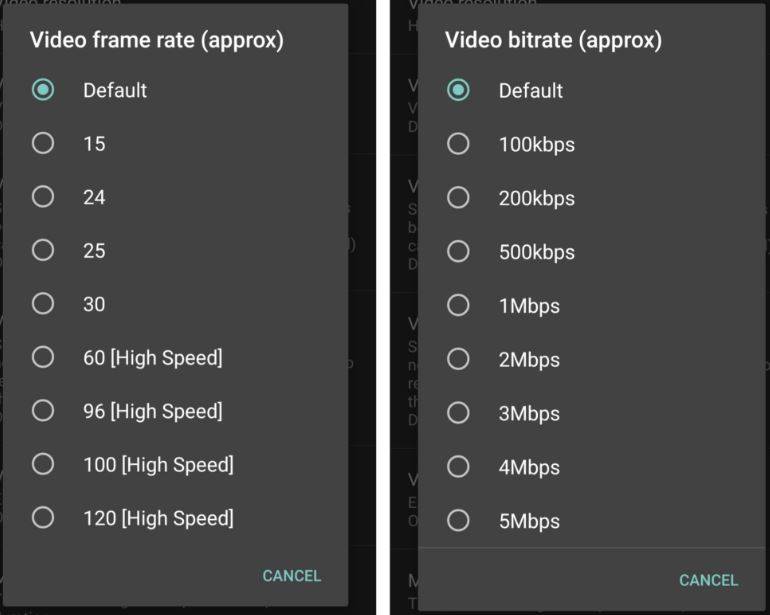The width and height of the screenshot is (770, 615).
Task: Select 120 [High Speed] frame rate
Action: coord(43,518)
